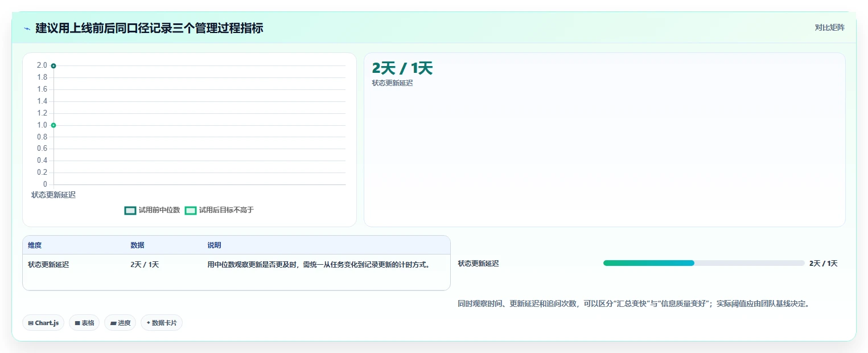Toggle the 试用后目标不高于 legend item
Viewport: 868px width, 353px height.
(x=219, y=210)
